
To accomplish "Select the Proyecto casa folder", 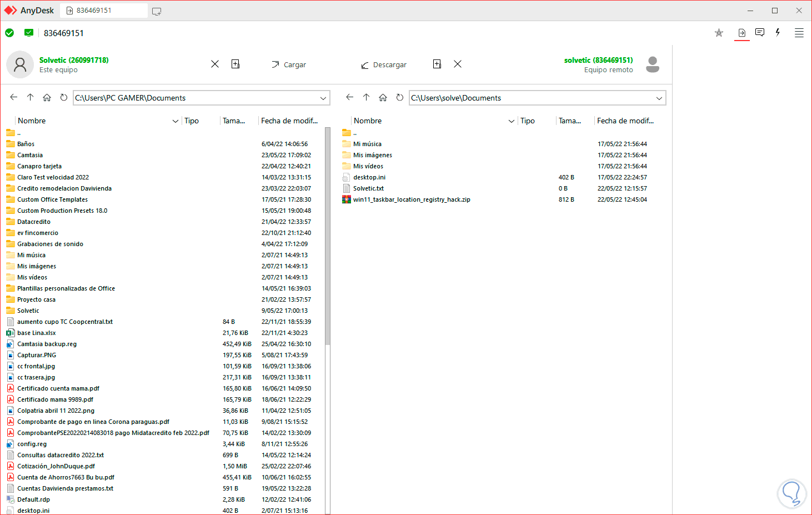I will (36, 299).
